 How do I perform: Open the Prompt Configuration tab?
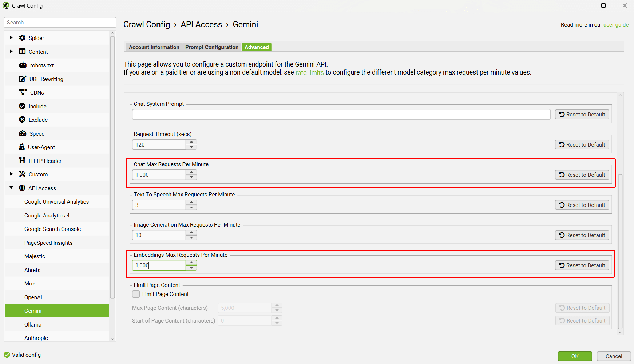point(211,47)
